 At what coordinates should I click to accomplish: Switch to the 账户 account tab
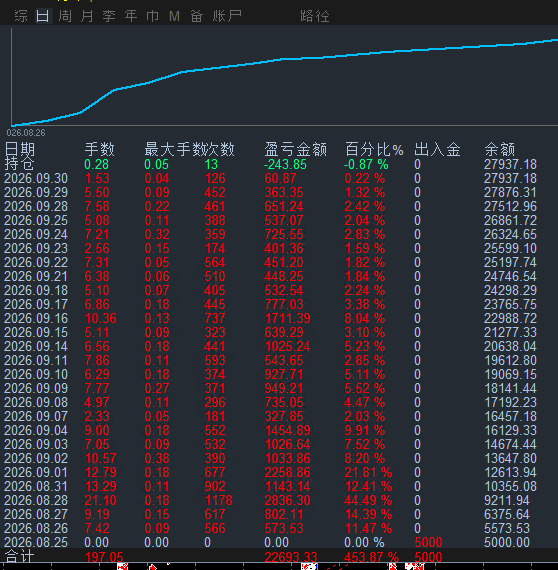click(x=227, y=16)
